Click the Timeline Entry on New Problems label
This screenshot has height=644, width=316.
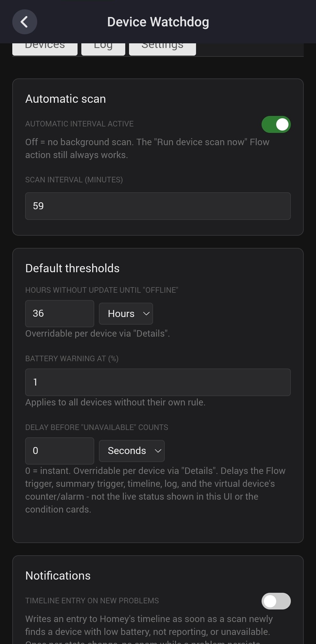coord(92,601)
